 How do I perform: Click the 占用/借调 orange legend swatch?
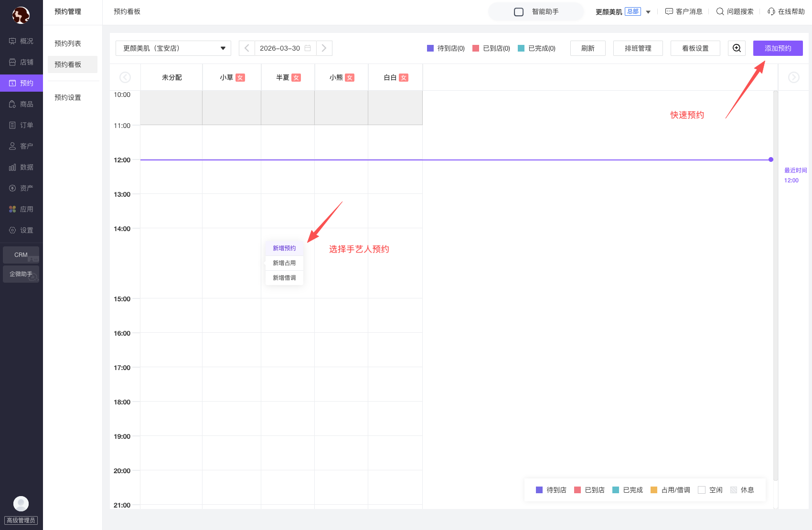[654, 490]
